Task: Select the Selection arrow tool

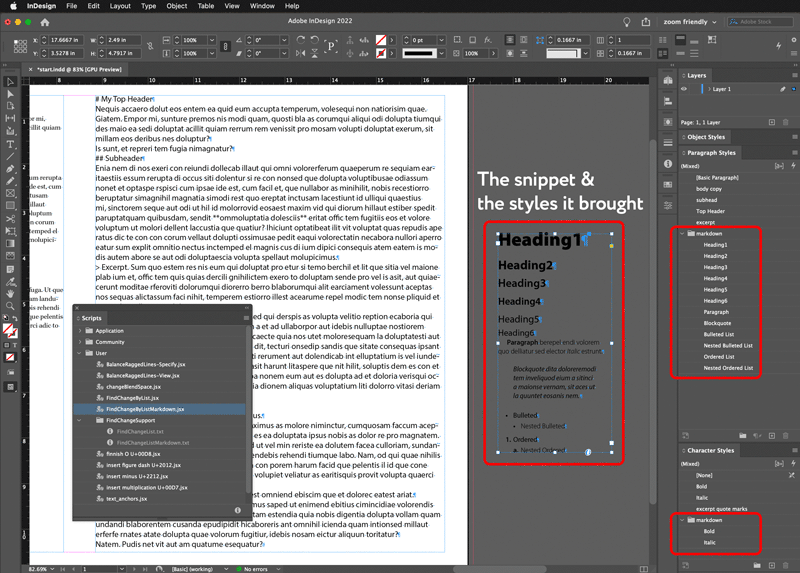Action: click(11, 82)
